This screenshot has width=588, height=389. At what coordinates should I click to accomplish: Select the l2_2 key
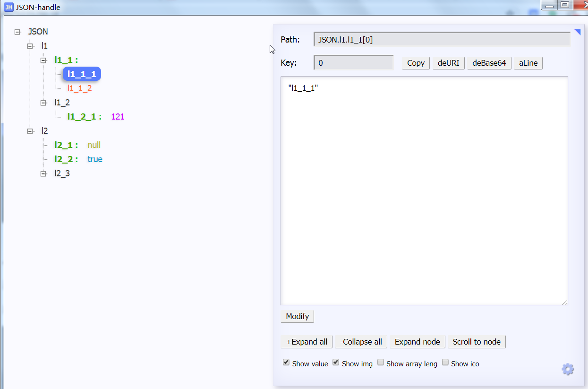point(66,159)
